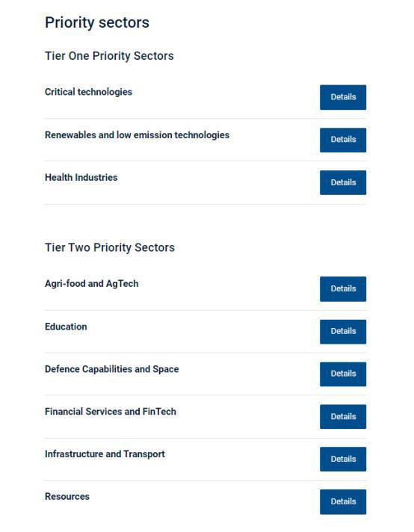Click the Defence Capabilities and Space title
414x532 pixels.
point(111,369)
